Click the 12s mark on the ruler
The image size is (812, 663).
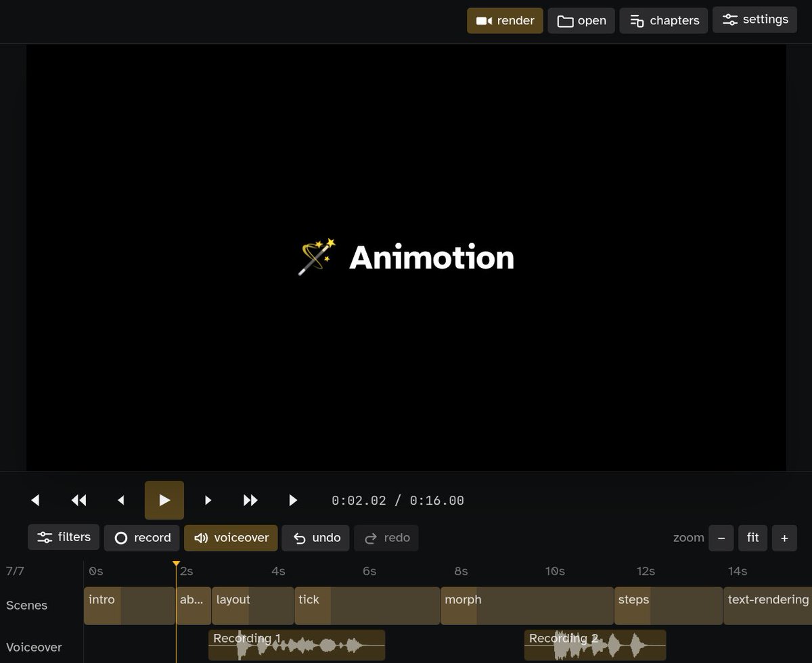(x=646, y=572)
